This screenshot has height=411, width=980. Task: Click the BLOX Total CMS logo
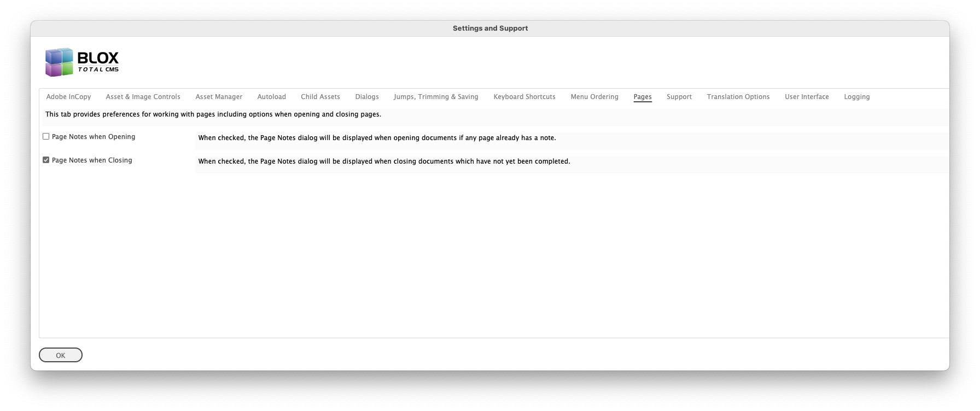pyautogui.click(x=82, y=62)
